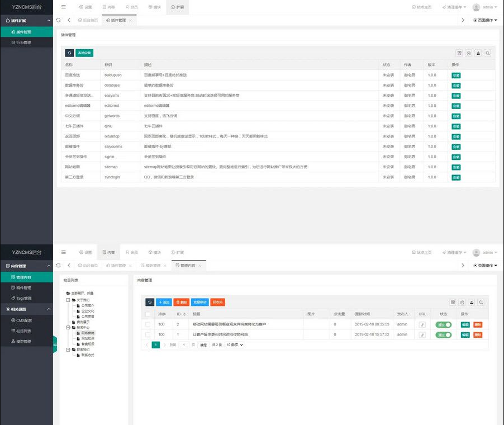This screenshot has width=504, height=425.
Task: Toggle sidebar hamburger icon in content management screen
Action: (64, 252)
